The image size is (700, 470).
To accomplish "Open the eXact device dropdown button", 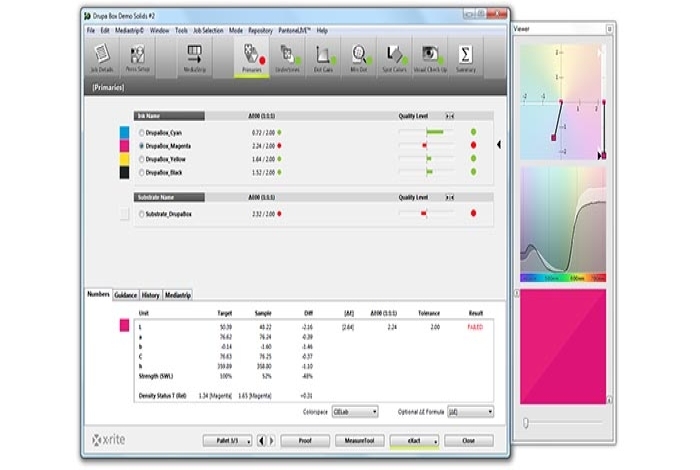I will (415, 441).
